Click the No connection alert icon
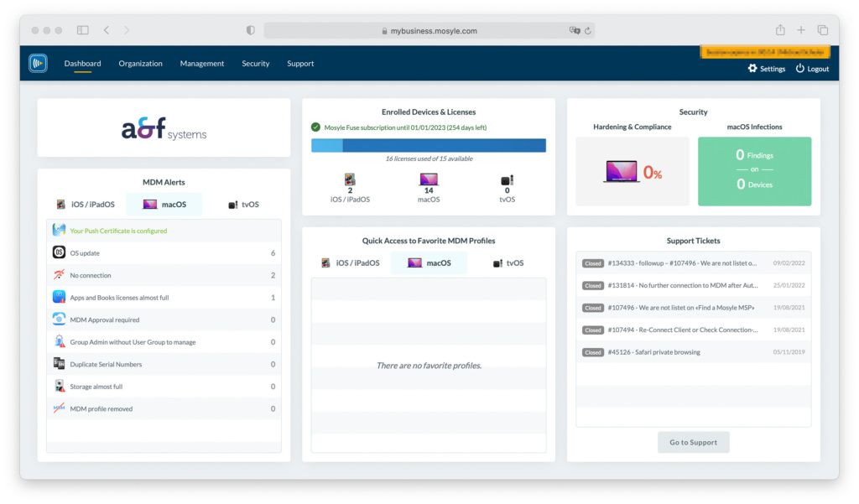The image size is (859, 504). pyautogui.click(x=60, y=275)
